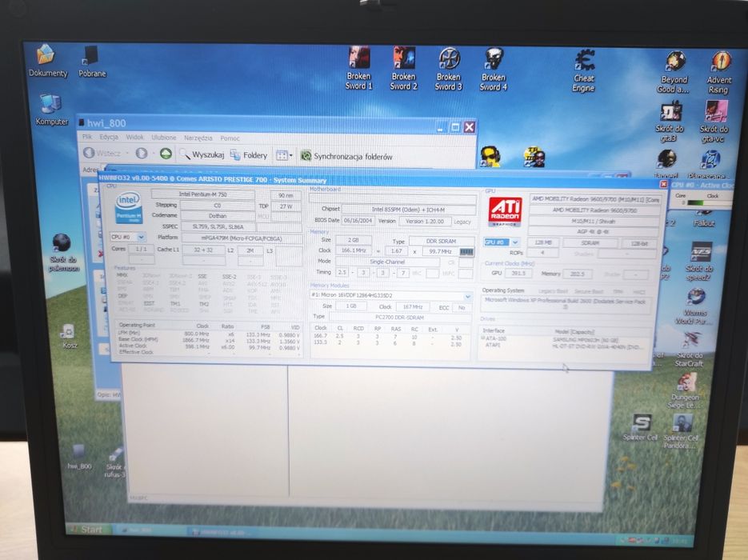Click the green Core clock bar

click(x=695, y=202)
